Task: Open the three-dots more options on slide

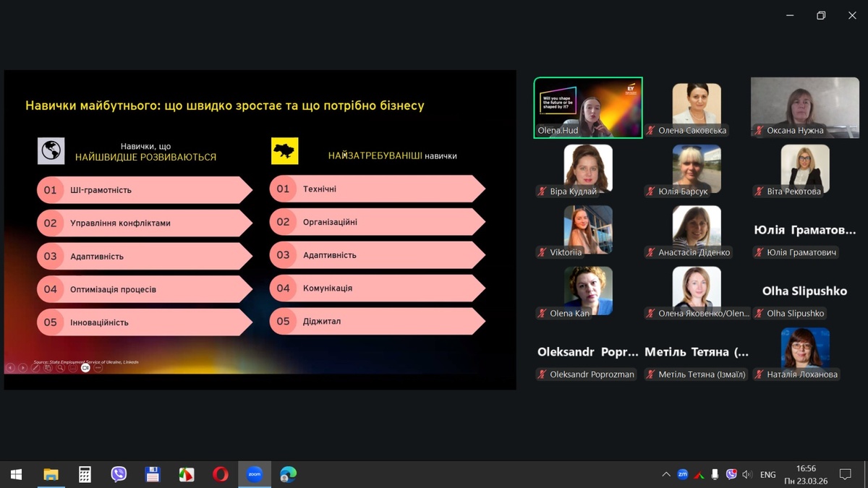Action: coord(98,368)
